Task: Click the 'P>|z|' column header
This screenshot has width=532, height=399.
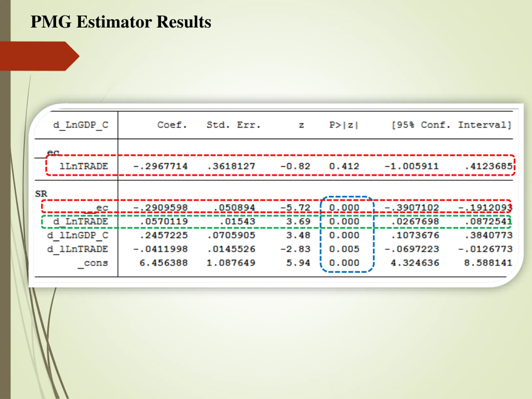Action: pyautogui.click(x=344, y=125)
